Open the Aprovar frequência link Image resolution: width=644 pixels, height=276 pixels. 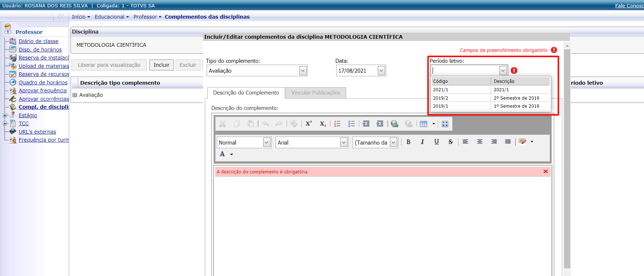[43, 91]
